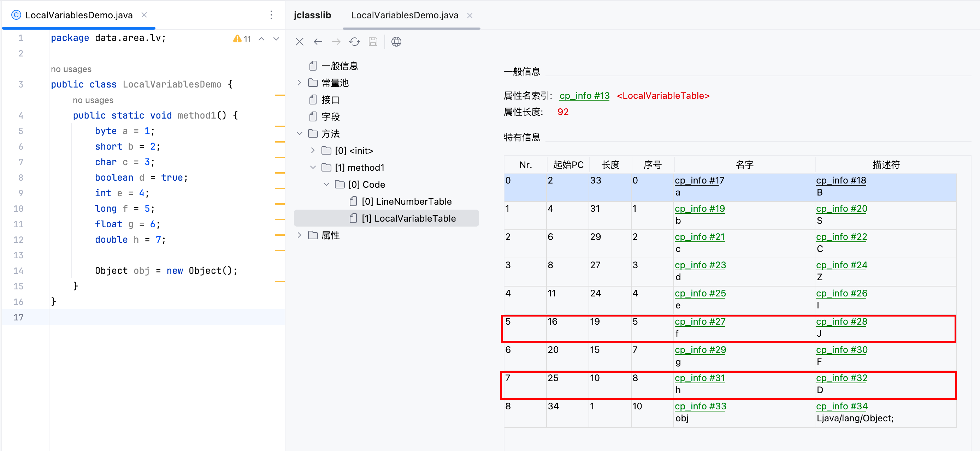Open cp_info #34 descriptor link
The height and width of the screenshot is (451, 980).
pos(842,406)
